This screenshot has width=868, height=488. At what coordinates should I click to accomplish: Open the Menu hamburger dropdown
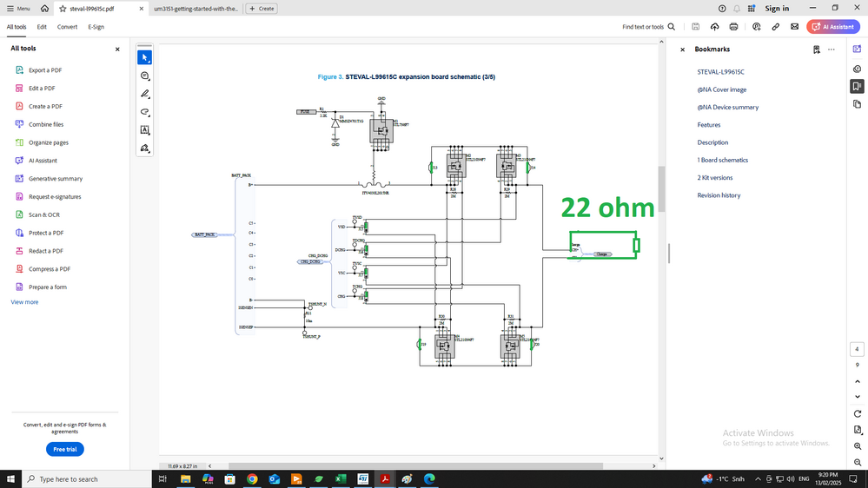click(18, 9)
